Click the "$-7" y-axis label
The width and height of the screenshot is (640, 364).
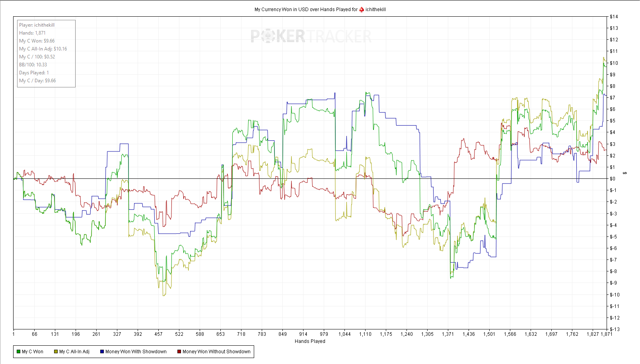(613, 260)
